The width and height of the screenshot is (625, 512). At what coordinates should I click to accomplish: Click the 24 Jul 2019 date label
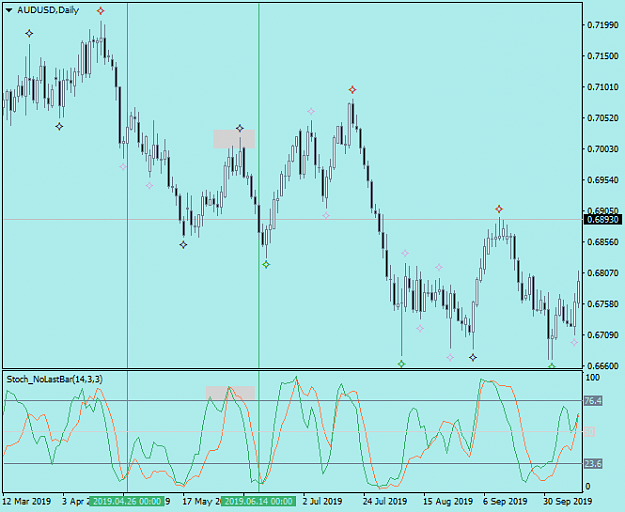[385, 501]
